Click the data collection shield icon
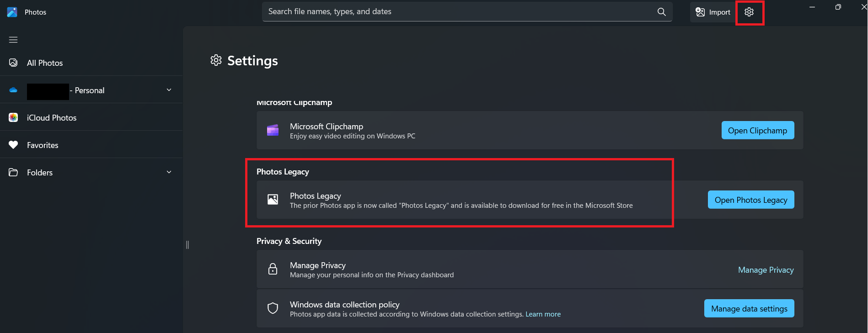 (273, 308)
